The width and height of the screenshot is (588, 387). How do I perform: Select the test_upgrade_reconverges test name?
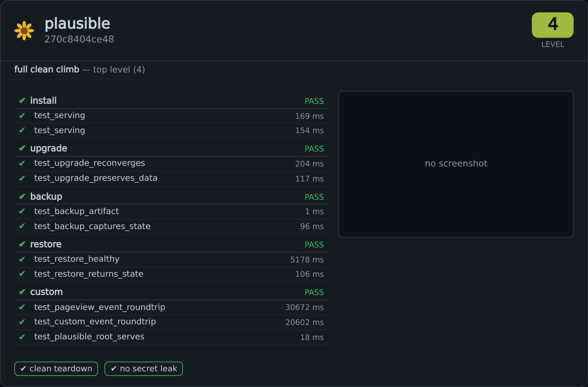point(90,163)
